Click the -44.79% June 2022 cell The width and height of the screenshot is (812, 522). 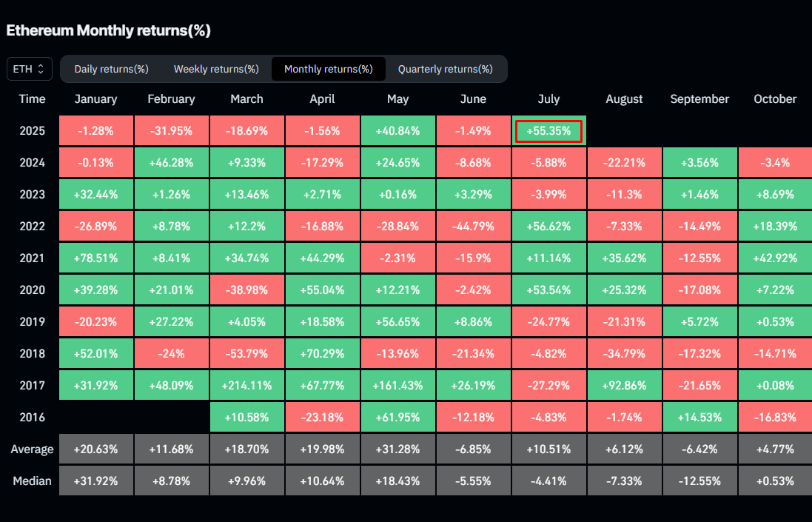pyautogui.click(x=473, y=227)
